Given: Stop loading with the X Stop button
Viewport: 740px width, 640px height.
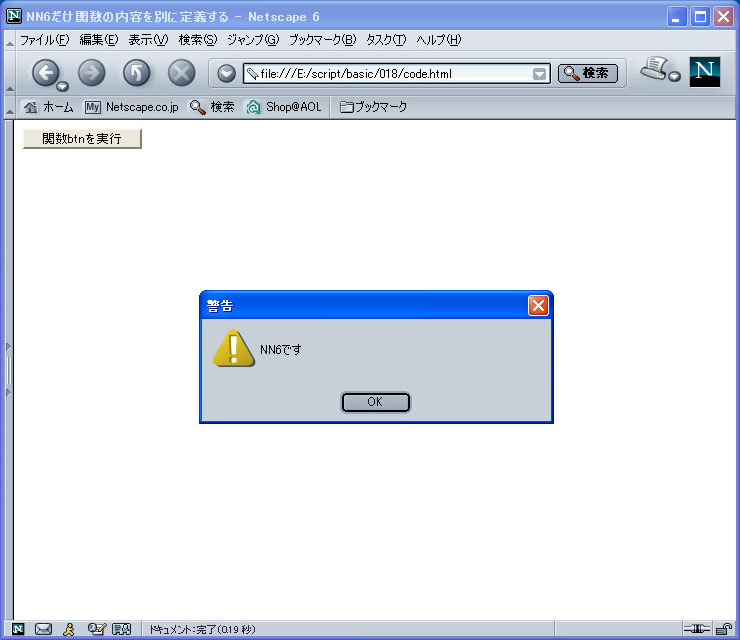Looking at the screenshot, I should pos(182,73).
